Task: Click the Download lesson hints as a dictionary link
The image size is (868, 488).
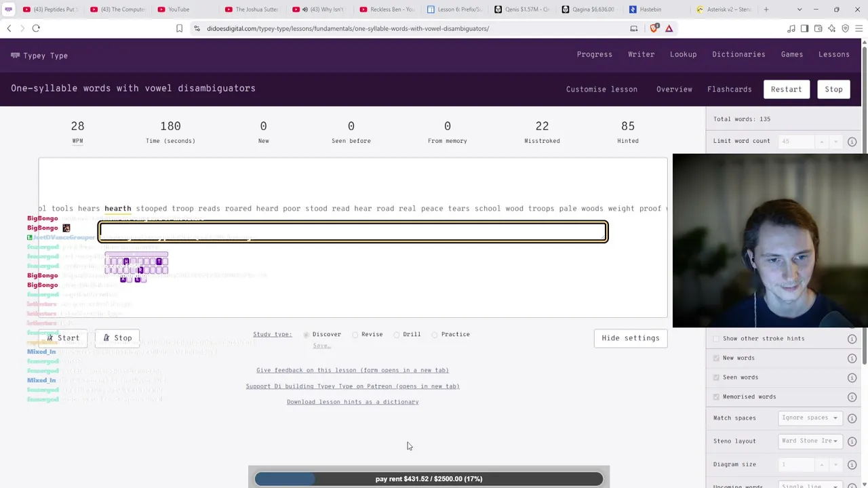Action: pos(353,402)
